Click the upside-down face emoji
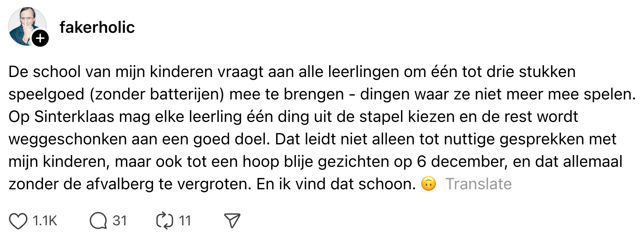 (428, 184)
